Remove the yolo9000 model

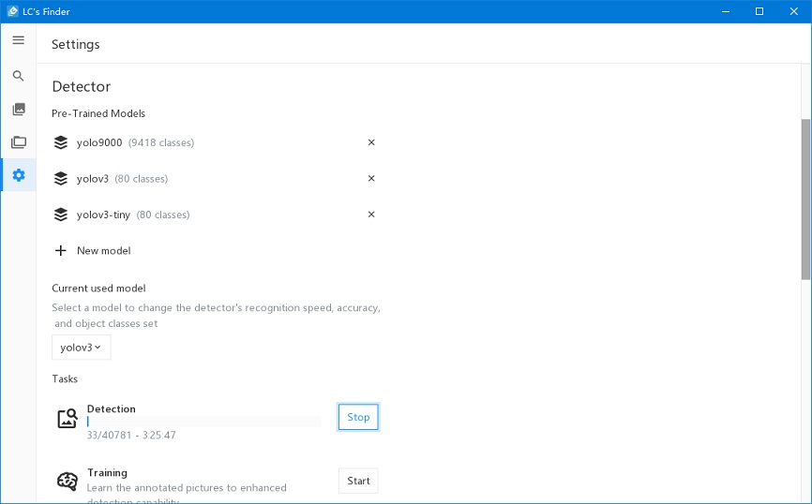371,142
